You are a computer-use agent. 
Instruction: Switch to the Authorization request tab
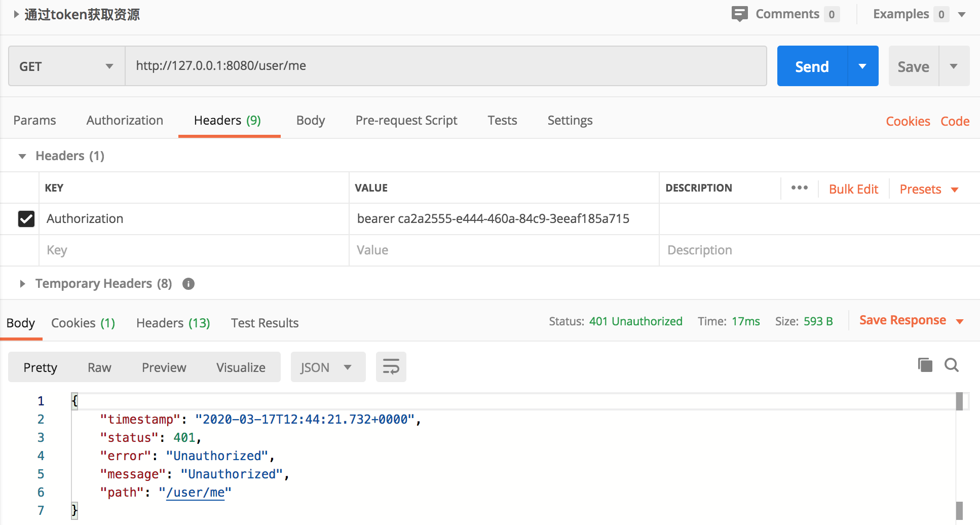pyautogui.click(x=125, y=121)
